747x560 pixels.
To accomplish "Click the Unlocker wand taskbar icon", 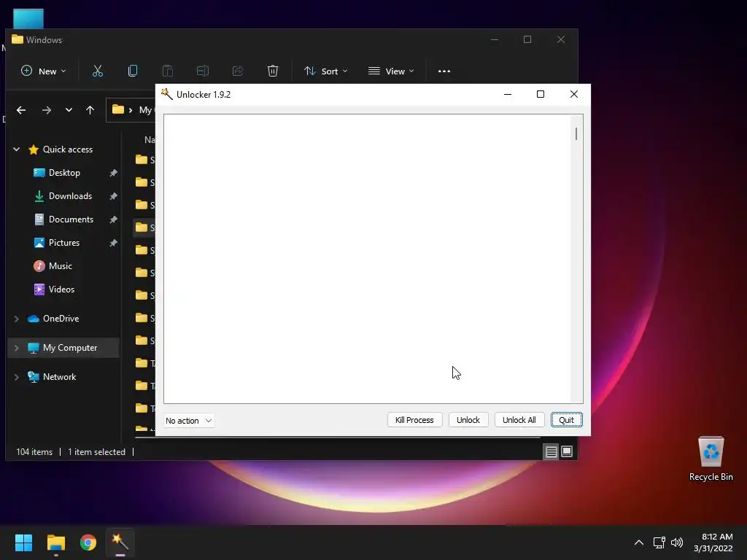I will tap(120, 542).
